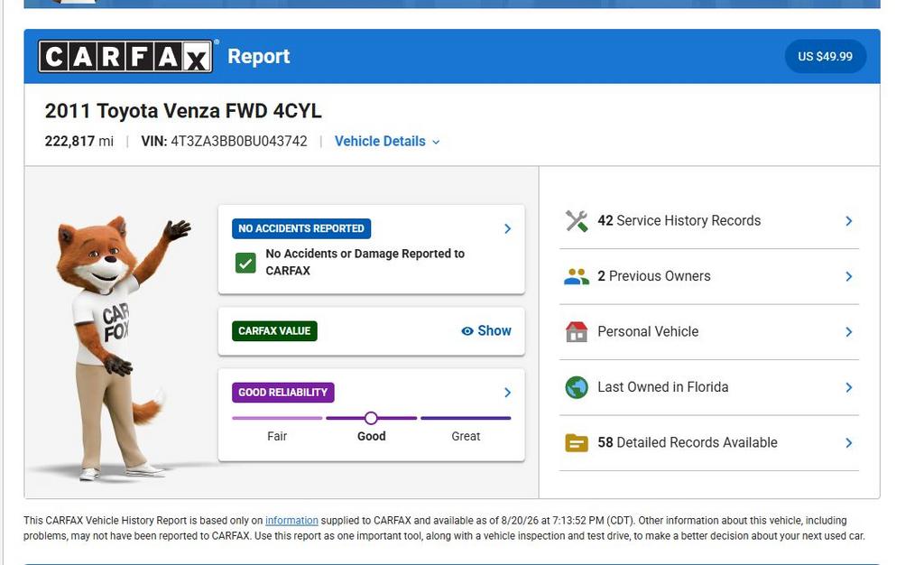Open the Good Reliability chevron
Screen dimensions: 924x565
pyautogui.click(x=507, y=393)
